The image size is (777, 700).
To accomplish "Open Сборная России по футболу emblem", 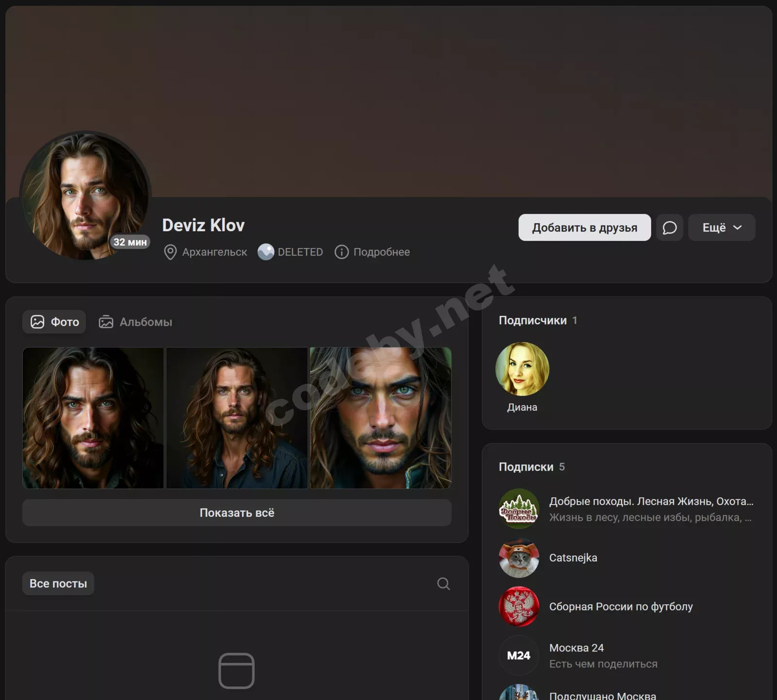I will point(519,607).
